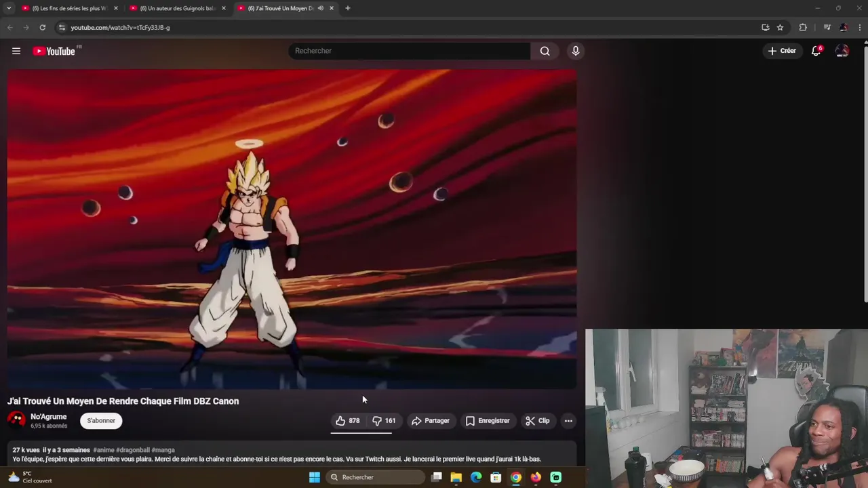Click the YouTube search magnifier button
Image resolution: width=868 pixels, height=488 pixels.
(x=545, y=51)
